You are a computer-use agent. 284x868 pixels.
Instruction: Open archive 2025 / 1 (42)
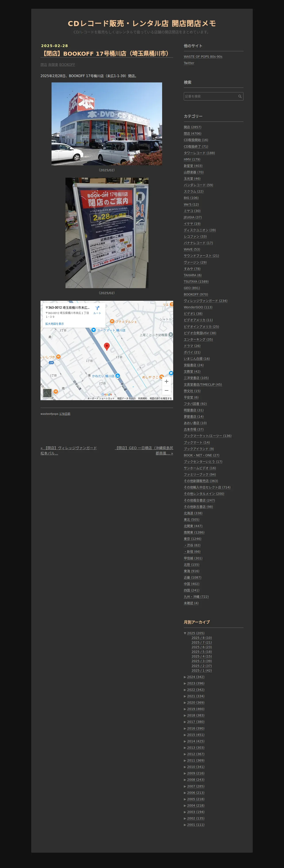coord(202,670)
